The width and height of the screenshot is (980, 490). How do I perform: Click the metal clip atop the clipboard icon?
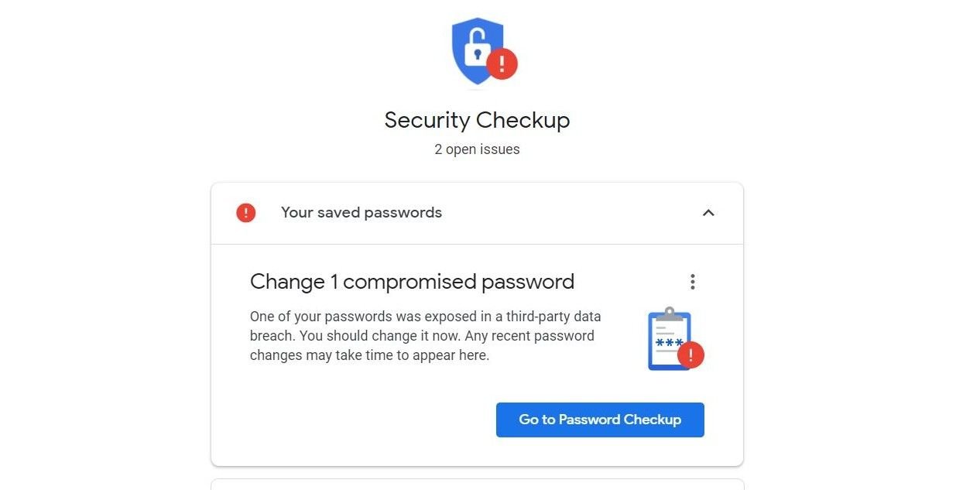click(669, 314)
